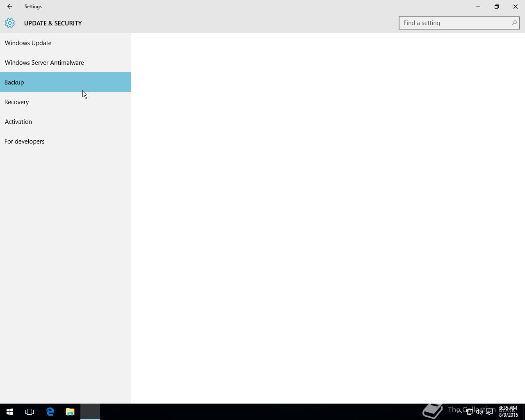
Task: Go back using the Settings back arrow
Action: [x=10, y=7]
